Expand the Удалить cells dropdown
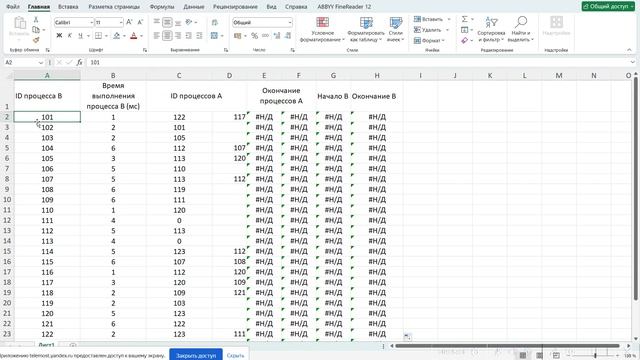Screen dimensions: 640x360 [447, 30]
